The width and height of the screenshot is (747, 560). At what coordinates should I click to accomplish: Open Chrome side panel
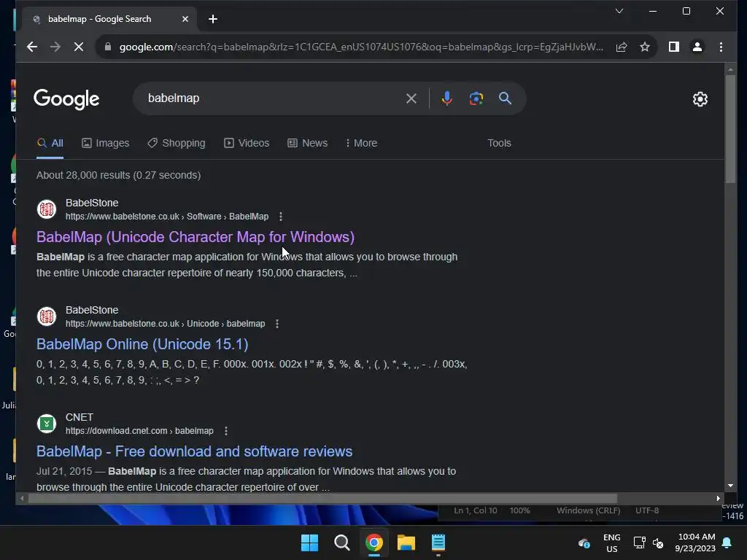coord(673,47)
